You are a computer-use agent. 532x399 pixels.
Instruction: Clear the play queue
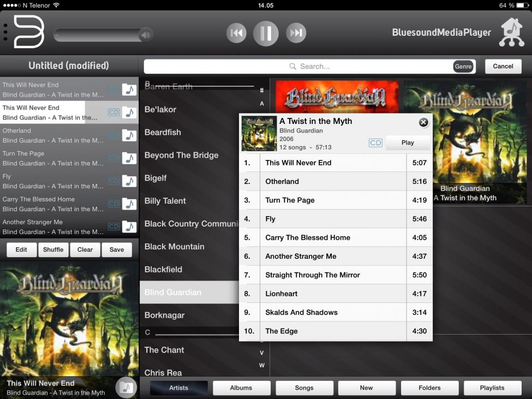click(x=85, y=249)
